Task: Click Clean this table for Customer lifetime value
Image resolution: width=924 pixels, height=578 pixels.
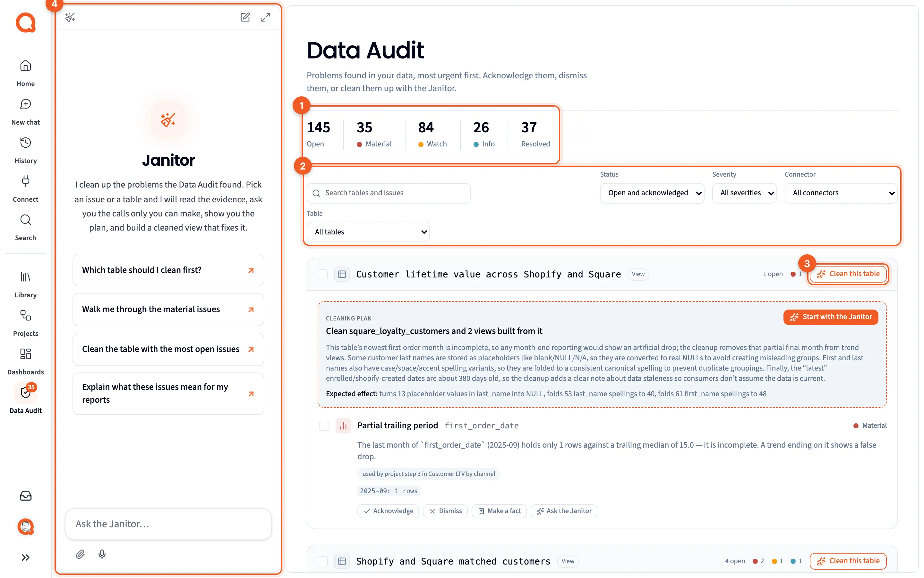Action: click(848, 274)
